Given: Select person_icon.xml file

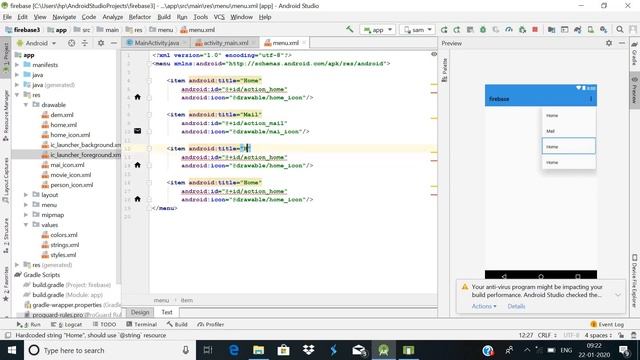Looking at the screenshot, I should pos(67,185).
